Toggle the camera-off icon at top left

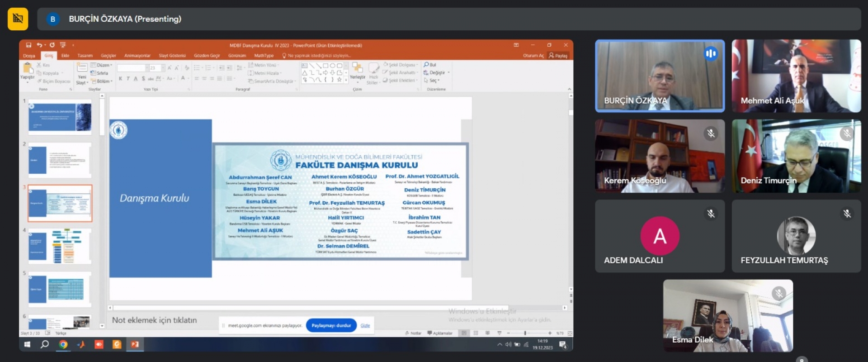coord(18,19)
